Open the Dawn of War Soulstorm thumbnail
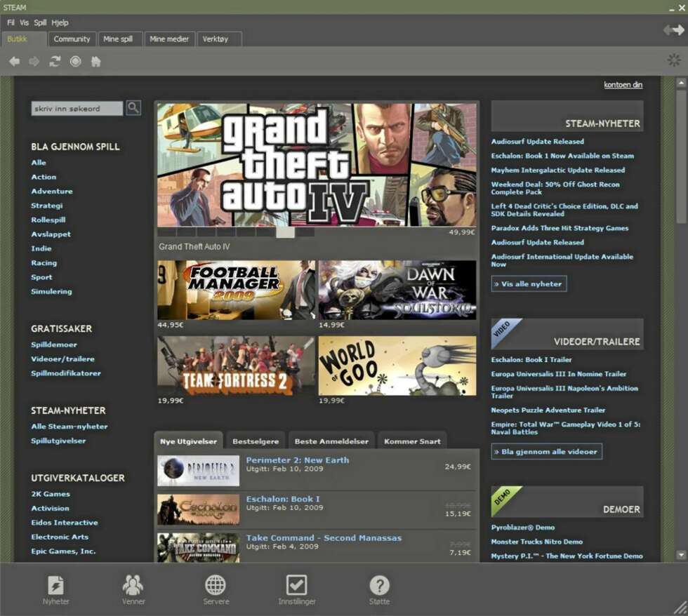The width and height of the screenshot is (688, 616). point(397,290)
